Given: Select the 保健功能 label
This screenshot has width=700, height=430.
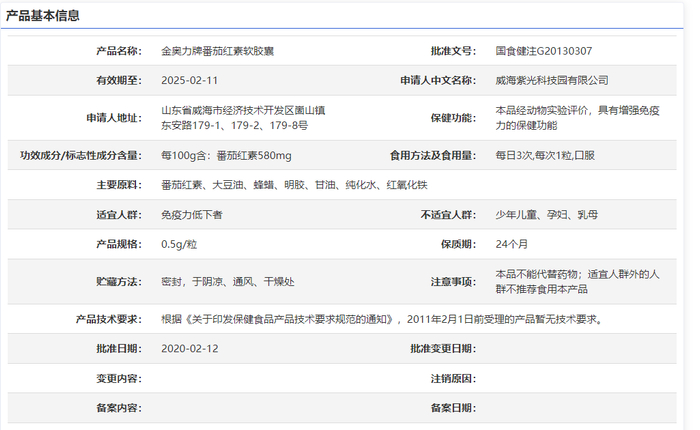Looking at the screenshot, I should [453, 118].
